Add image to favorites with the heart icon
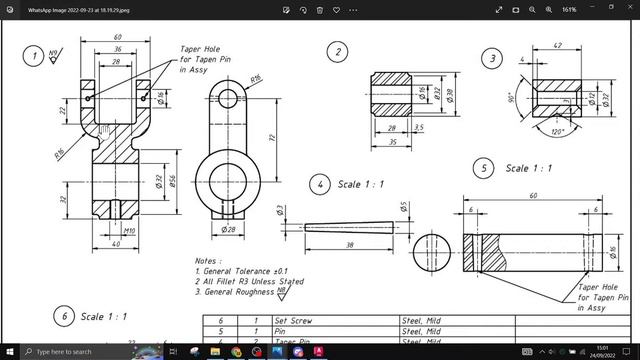 click(x=336, y=10)
